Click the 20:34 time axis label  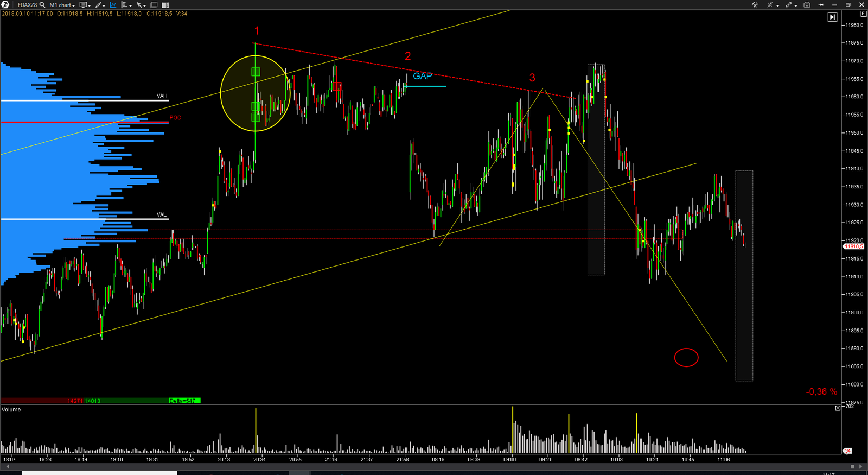point(259,460)
